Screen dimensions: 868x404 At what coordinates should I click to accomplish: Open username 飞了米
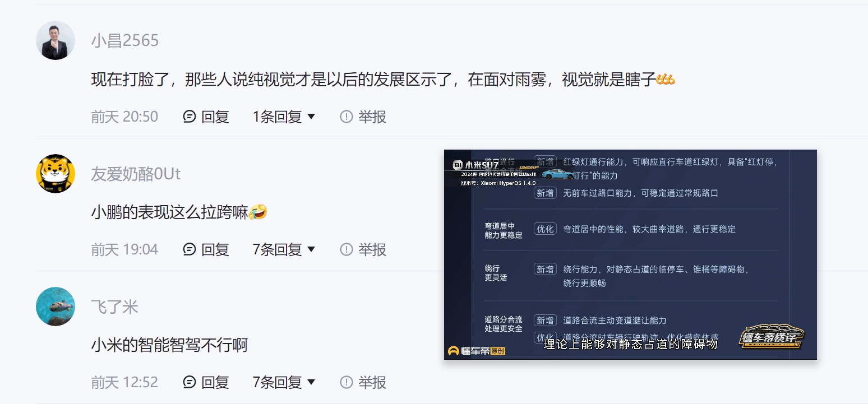point(114,307)
